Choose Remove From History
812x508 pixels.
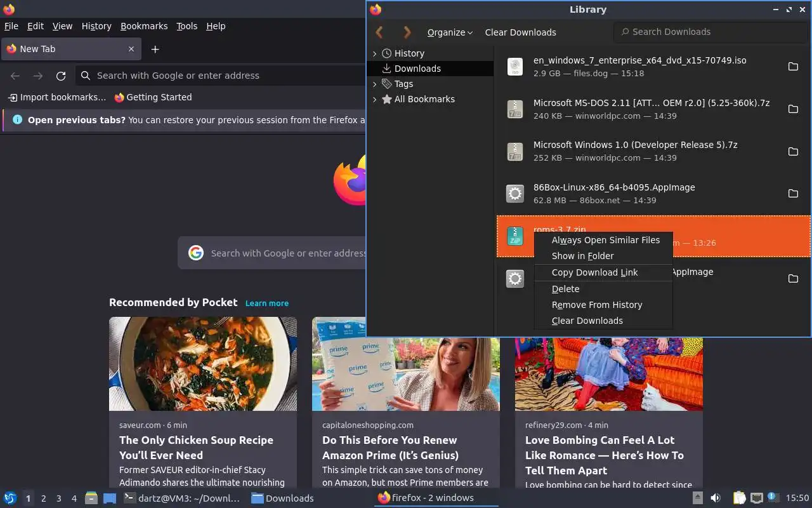pyautogui.click(x=603, y=305)
